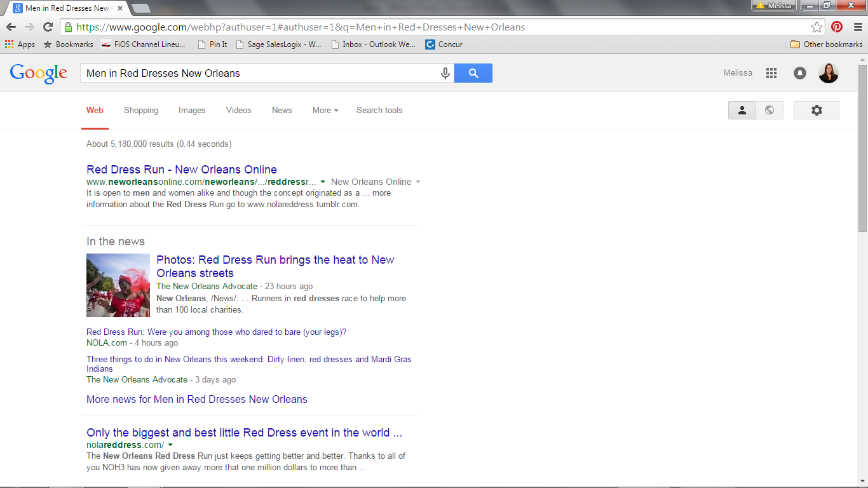Open New Orleans Online dropdown arrow

coord(417,182)
